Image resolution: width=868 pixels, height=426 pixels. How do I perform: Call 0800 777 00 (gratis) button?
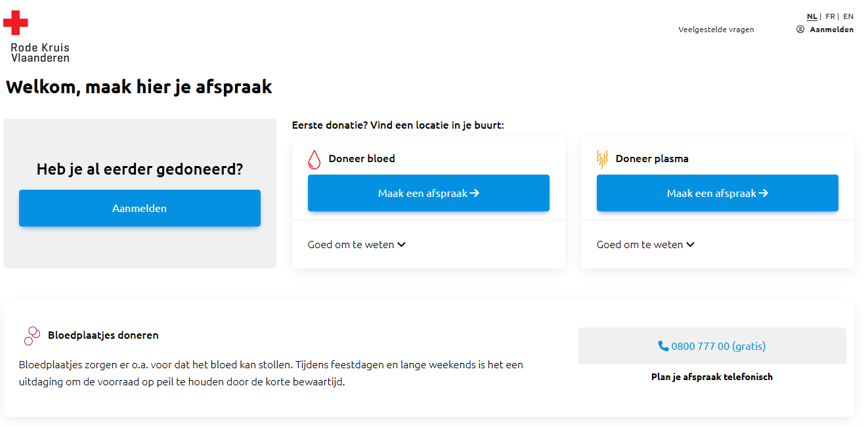coord(712,346)
